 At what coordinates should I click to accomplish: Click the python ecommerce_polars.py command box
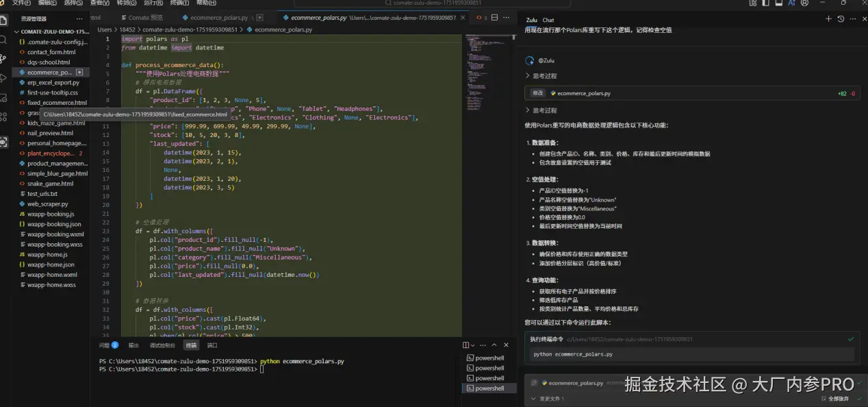tap(691, 354)
